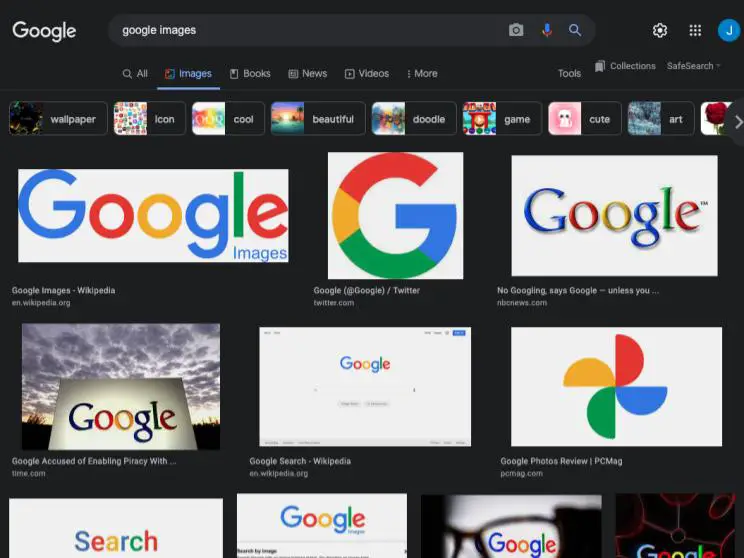Expand the SafeSearch dropdown

pos(693,66)
